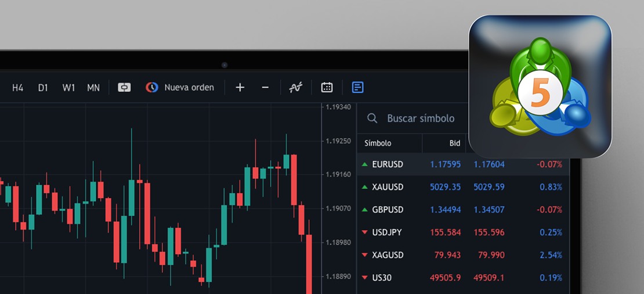Click the search magnifier icon
The width and height of the screenshot is (644, 294).
372,119
